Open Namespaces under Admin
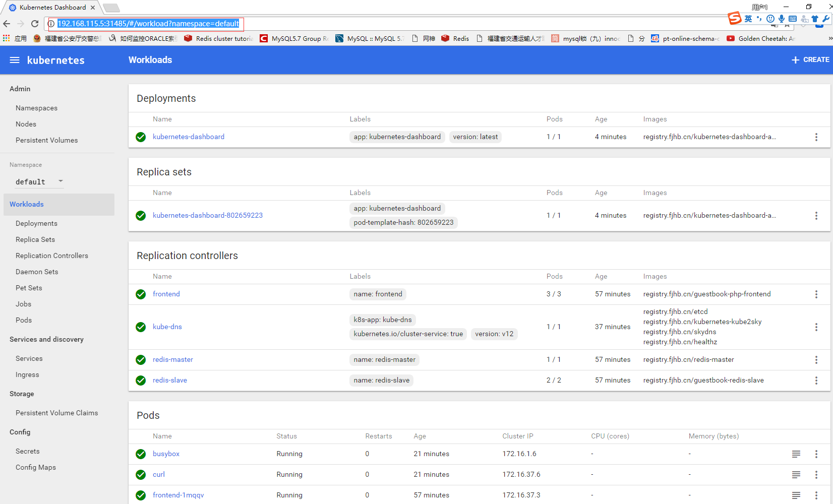The image size is (833, 504). (36, 108)
